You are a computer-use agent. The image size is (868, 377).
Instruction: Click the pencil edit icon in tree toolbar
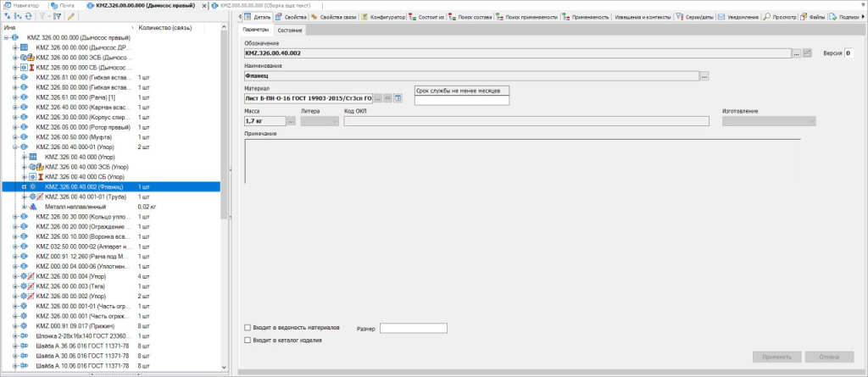coord(71,16)
